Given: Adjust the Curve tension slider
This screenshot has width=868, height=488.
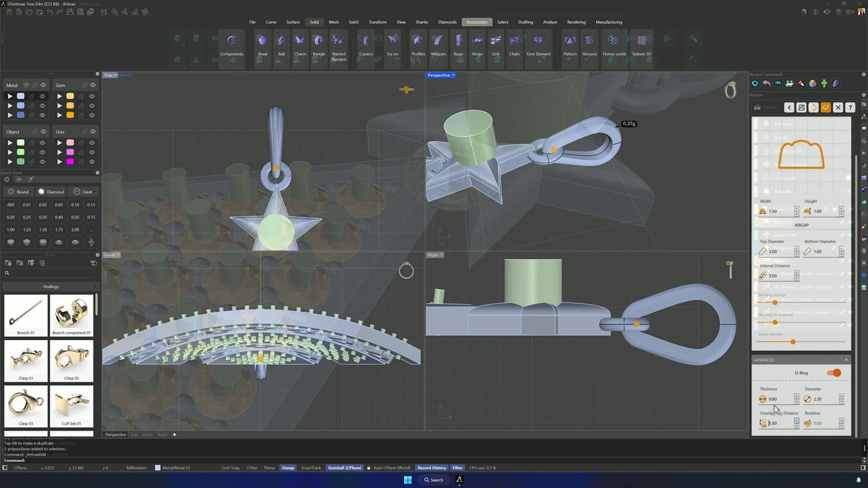Looking at the screenshot, I should pos(793,342).
